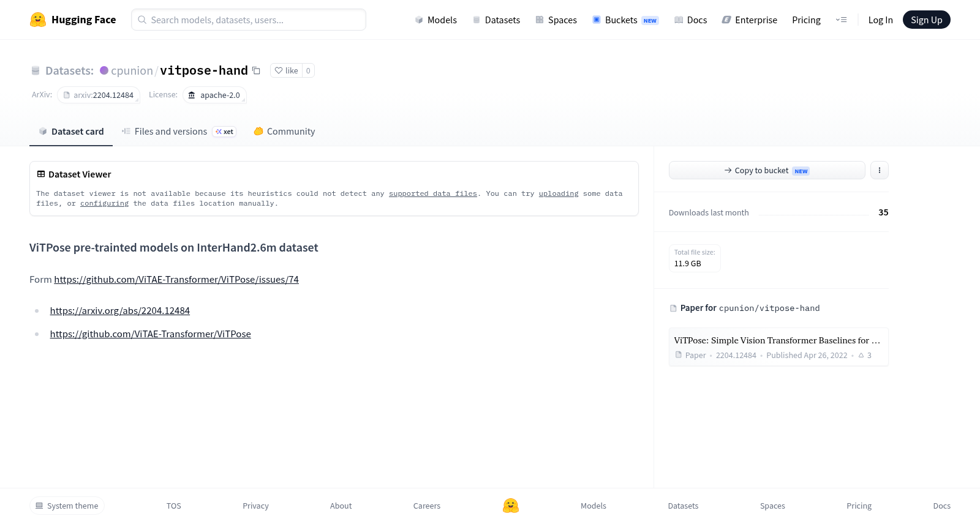Open Buckets in top navigation

click(x=625, y=20)
